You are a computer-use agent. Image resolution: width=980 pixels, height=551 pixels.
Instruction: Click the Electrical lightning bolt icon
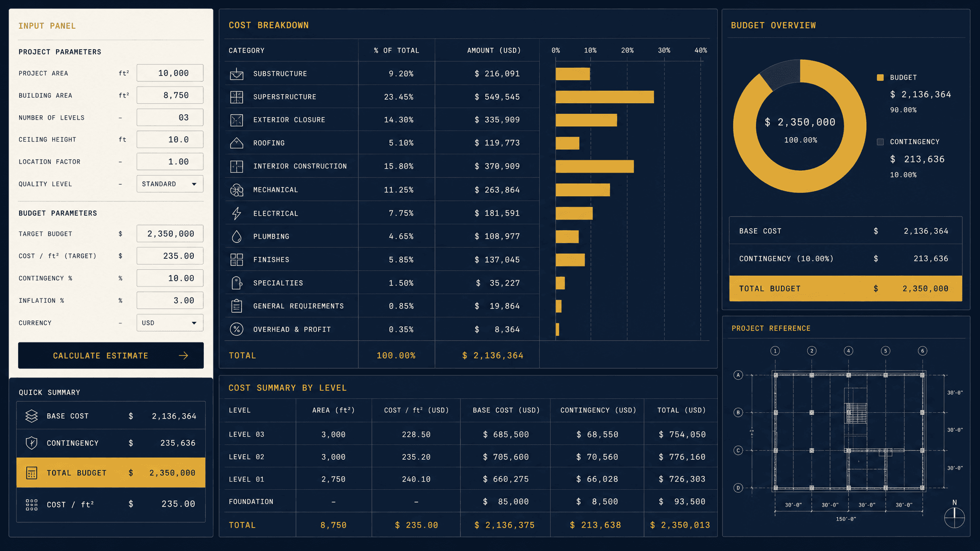[236, 213]
